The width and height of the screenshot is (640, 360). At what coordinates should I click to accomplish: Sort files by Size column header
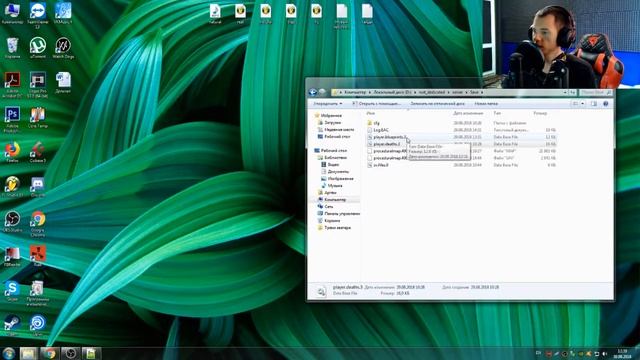540,113
